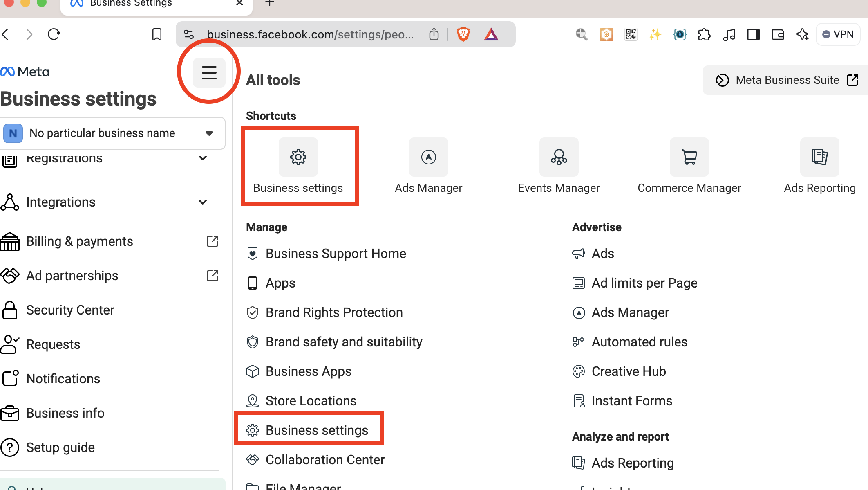Click the hamburger menu icon
Viewport: 868px width, 490px height.
pos(209,73)
